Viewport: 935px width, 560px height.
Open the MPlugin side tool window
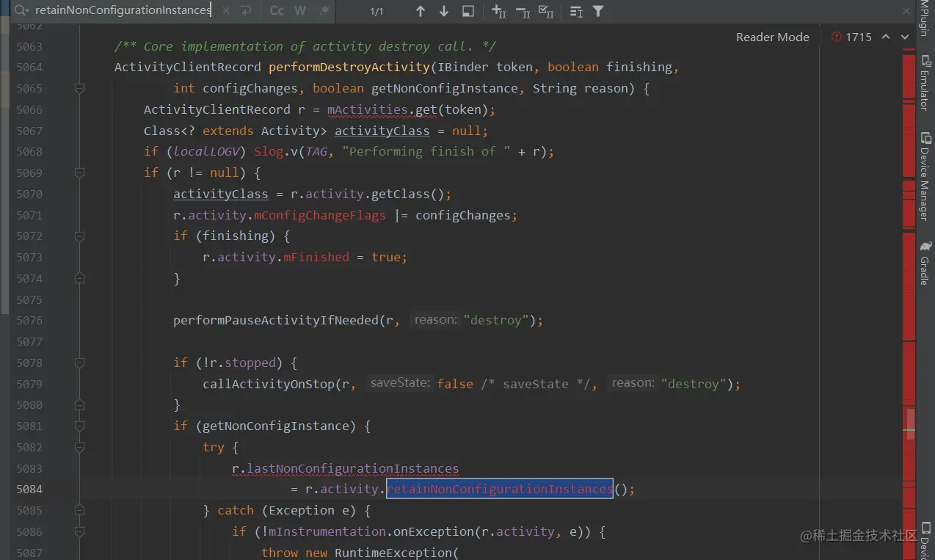[925, 20]
